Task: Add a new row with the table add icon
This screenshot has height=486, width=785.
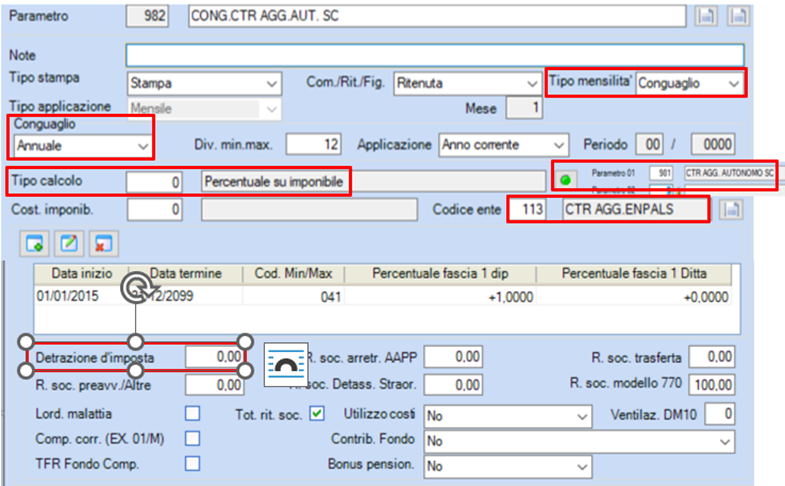Action: [x=34, y=244]
